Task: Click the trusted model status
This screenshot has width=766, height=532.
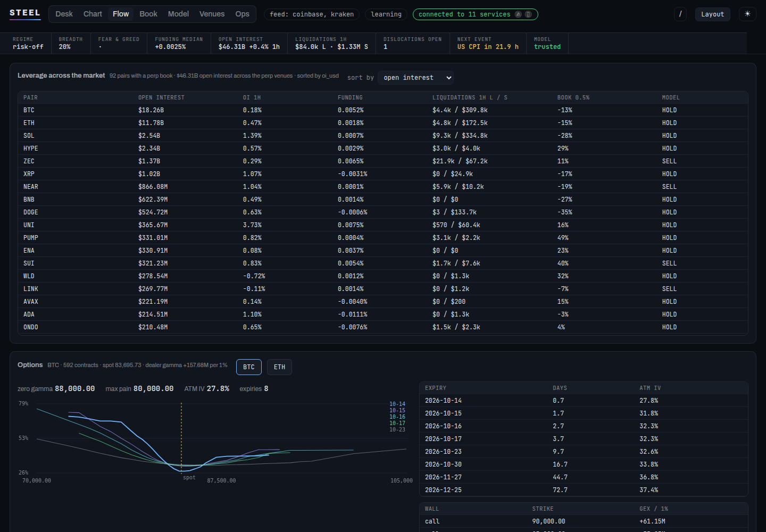Action: coord(547,47)
